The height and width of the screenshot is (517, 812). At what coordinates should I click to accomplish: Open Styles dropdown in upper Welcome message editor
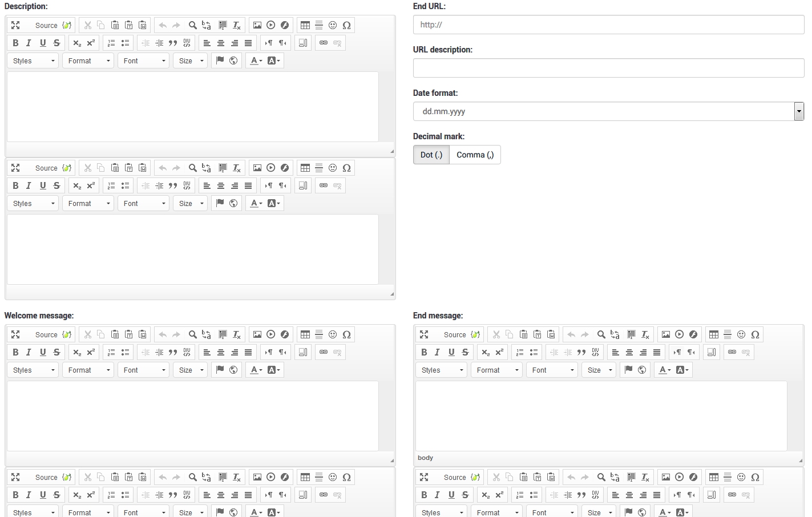33,370
